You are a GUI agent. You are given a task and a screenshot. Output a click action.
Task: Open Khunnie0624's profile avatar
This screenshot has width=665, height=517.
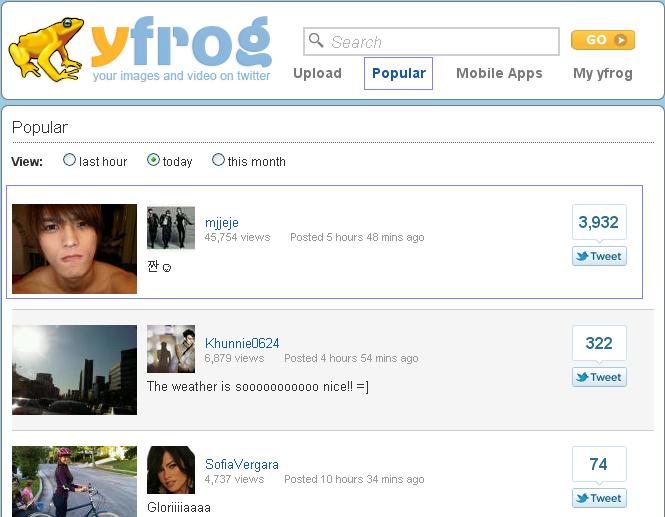click(171, 349)
